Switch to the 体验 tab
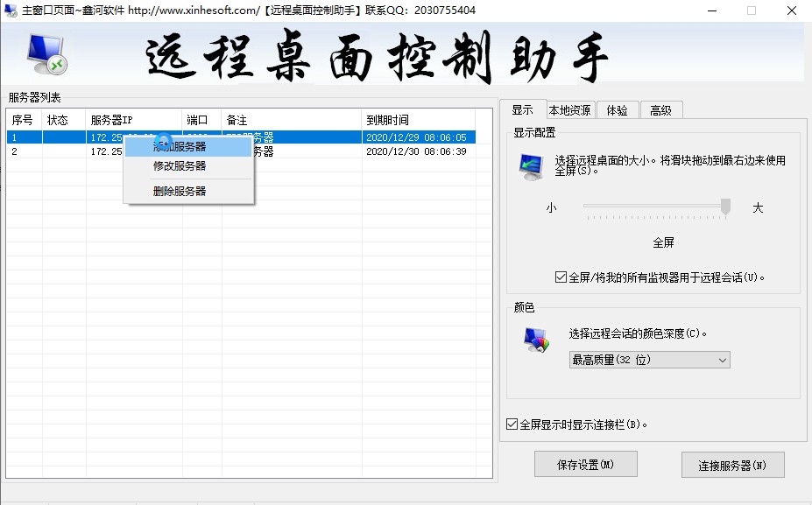This screenshot has width=812, height=505. point(618,109)
